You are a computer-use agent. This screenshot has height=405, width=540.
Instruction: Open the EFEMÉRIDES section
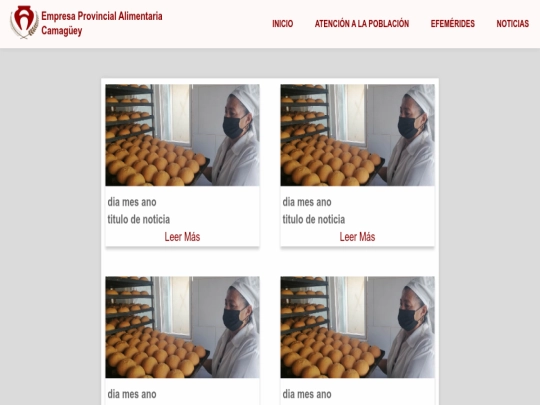[453, 24]
